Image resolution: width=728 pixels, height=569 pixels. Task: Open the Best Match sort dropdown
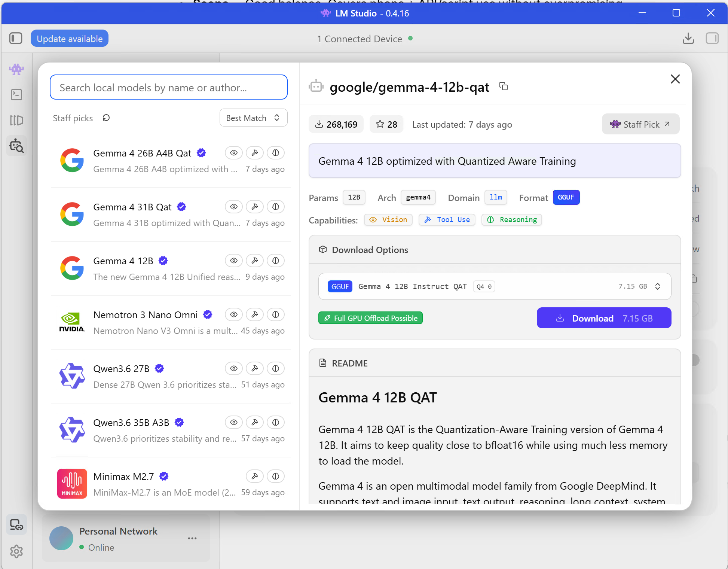(253, 118)
